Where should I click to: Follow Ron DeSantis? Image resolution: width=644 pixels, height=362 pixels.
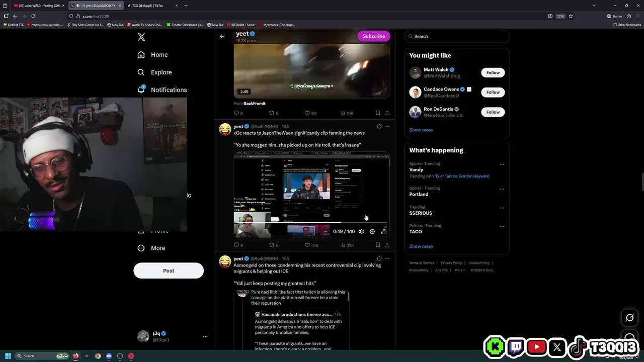(493, 112)
